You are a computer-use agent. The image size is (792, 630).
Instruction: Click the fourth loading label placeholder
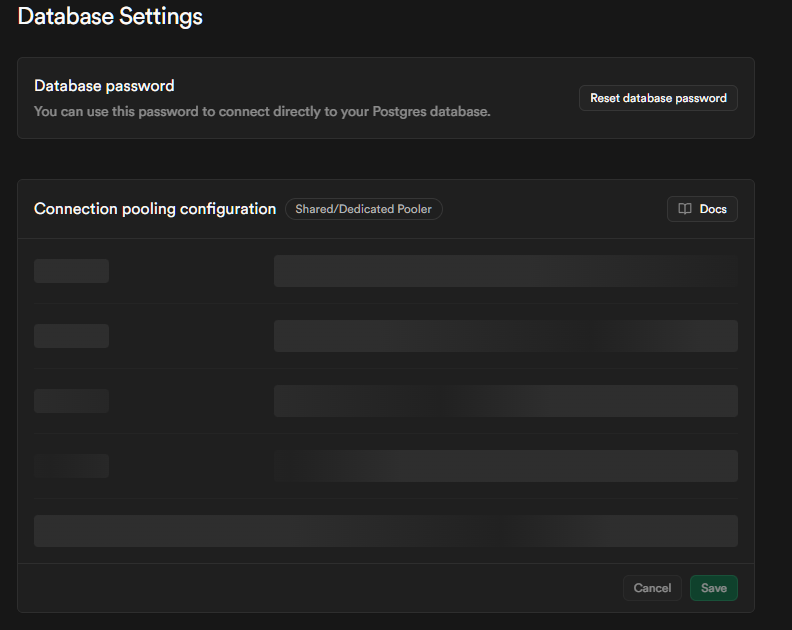(71, 466)
